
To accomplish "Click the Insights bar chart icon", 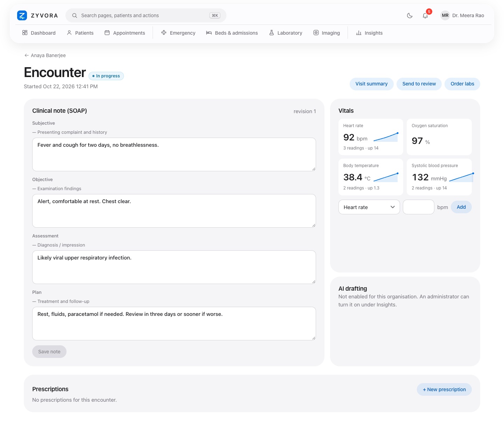I will [x=359, y=33].
